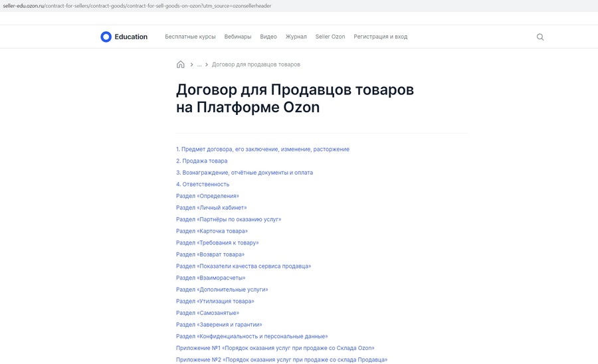598x364 pixels.
Task: Open Раздел «Определения»
Action: tap(207, 196)
